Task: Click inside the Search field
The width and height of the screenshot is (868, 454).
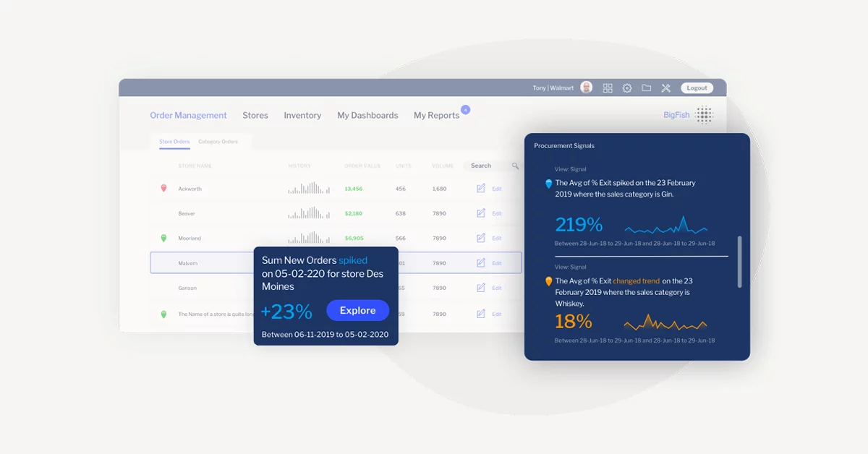Action: (482, 166)
